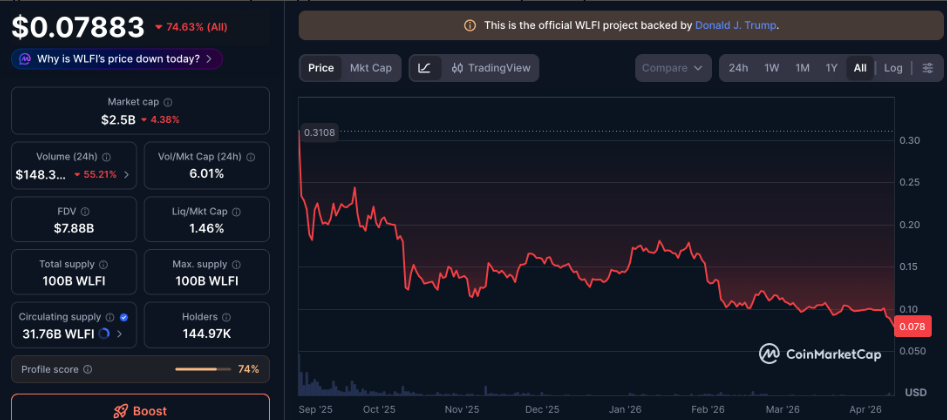Click the 0.078 current price tag
947x420 pixels.
click(x=912, y=327)
